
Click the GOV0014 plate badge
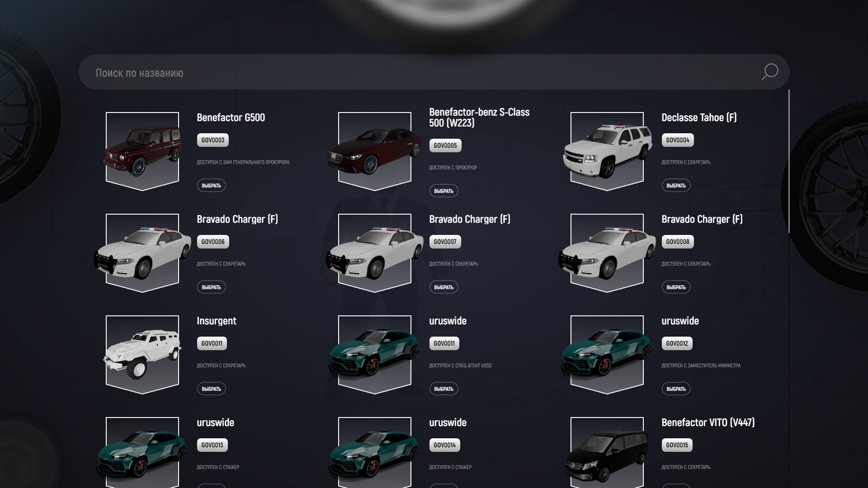445,445
